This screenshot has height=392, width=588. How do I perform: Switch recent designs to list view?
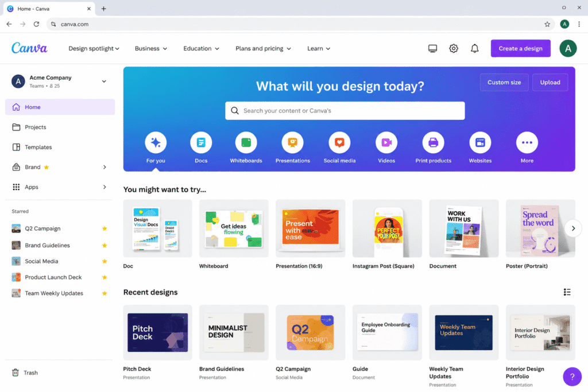(x=567, y=292)
